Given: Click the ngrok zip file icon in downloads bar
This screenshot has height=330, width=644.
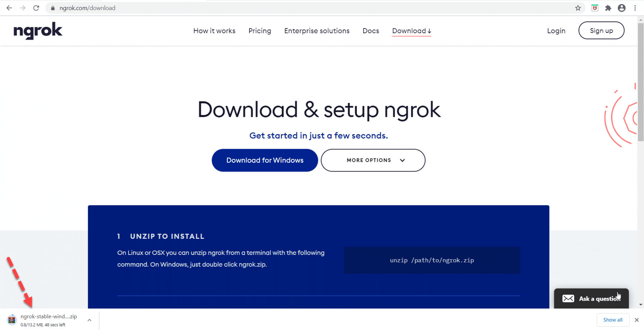Looking at the screenshot, I should click(12, 320).
